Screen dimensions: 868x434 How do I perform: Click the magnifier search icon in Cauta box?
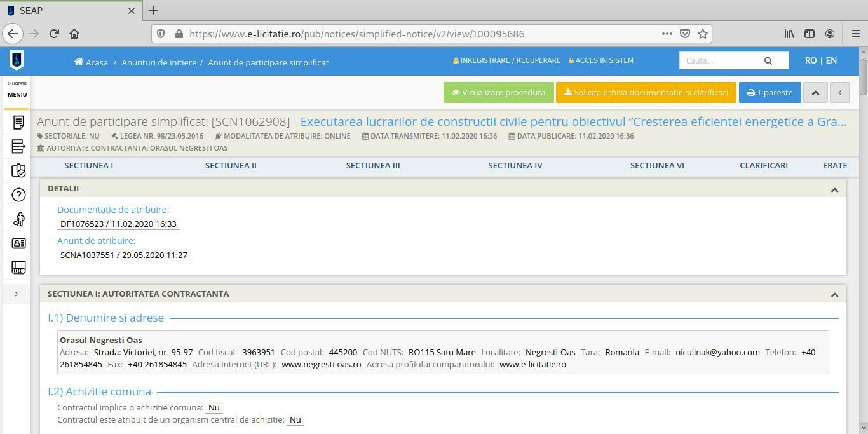click(768, 61)
